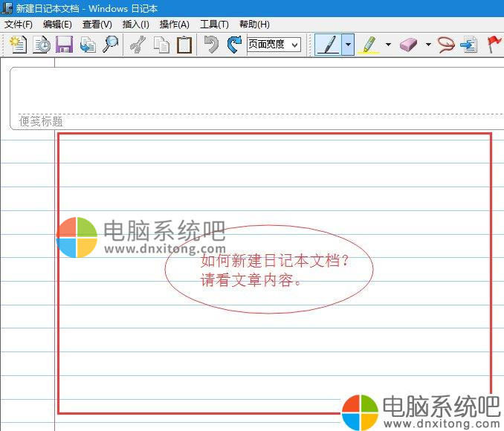Click the import icon in the toolbar
Screen dimensions: 504x431
coord(88,45)
